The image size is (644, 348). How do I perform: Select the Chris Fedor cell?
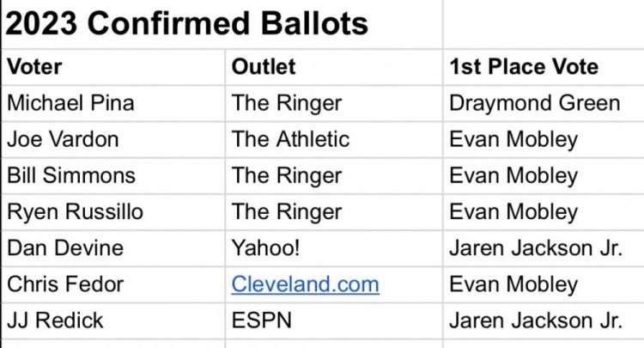[x=113, y=284]
